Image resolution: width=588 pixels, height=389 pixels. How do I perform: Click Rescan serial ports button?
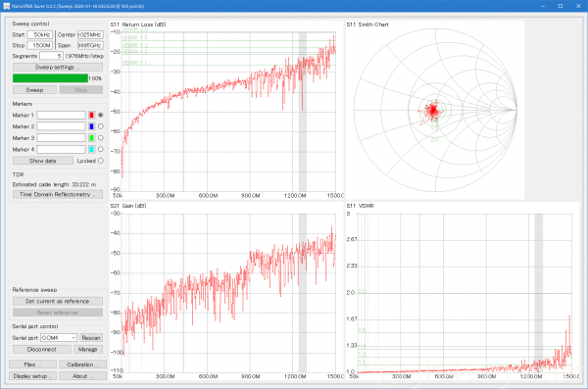tap(91, 338)
